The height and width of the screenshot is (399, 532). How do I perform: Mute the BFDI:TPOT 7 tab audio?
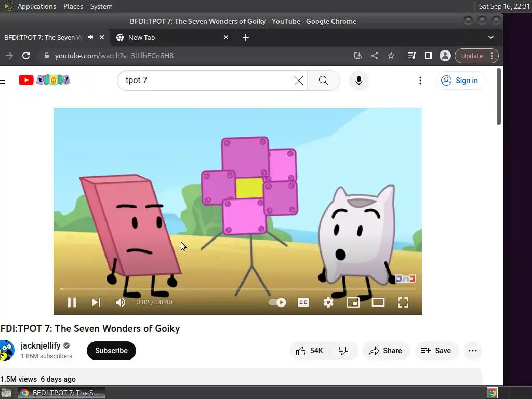[90, 37]
